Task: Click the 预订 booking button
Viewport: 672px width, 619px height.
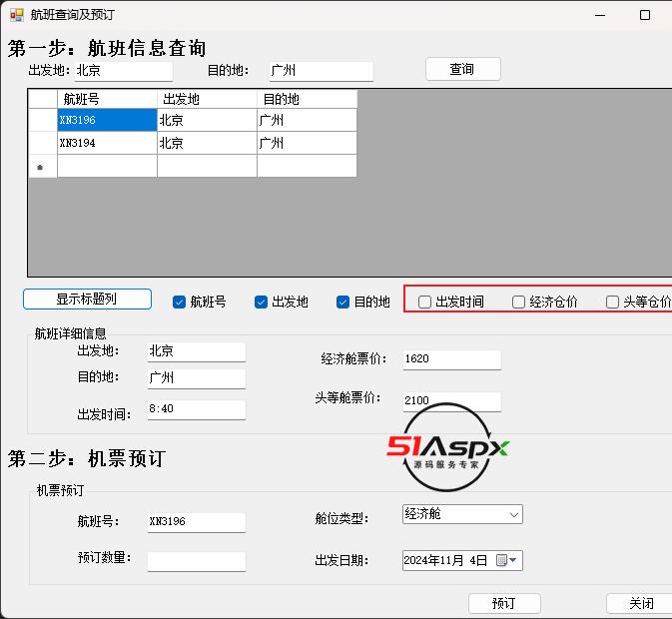Action: pos(504,603)
